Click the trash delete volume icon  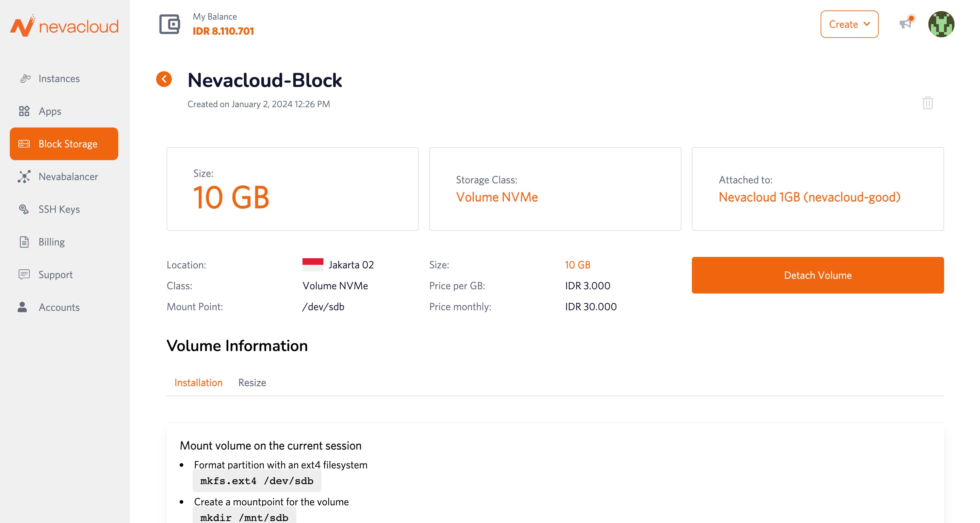tap(927, 103)
